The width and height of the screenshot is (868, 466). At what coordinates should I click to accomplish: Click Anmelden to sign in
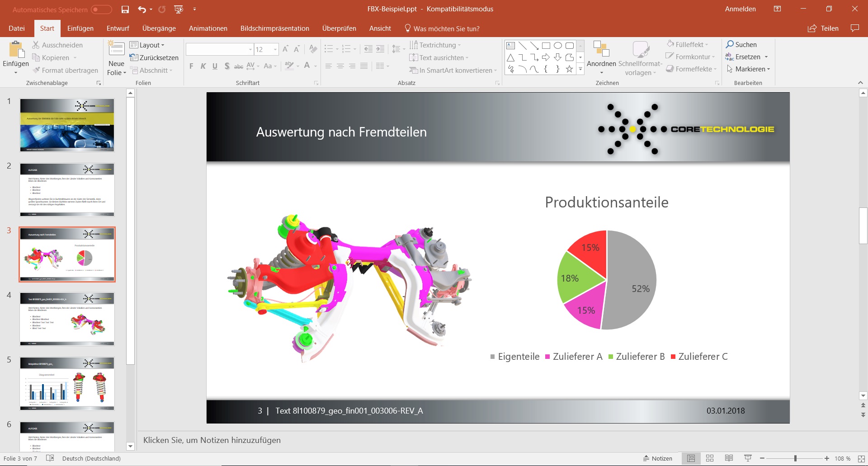tap(740, 9)
